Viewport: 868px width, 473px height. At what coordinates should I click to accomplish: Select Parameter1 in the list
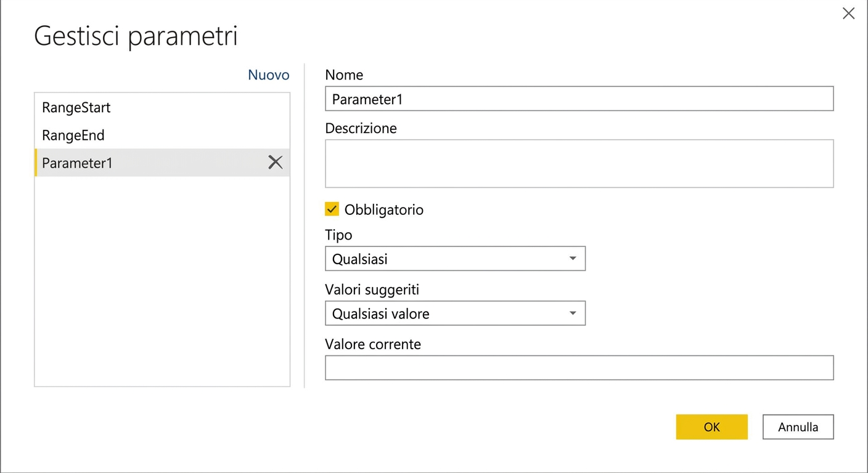pos(162,163)
